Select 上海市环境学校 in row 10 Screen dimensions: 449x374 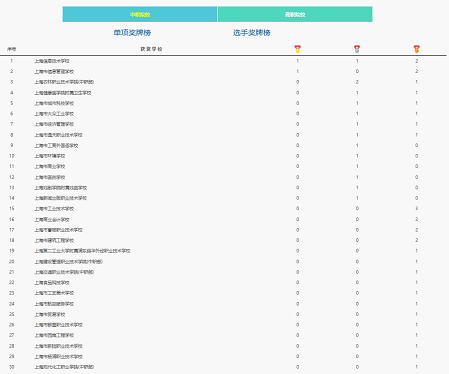(50, 156)
